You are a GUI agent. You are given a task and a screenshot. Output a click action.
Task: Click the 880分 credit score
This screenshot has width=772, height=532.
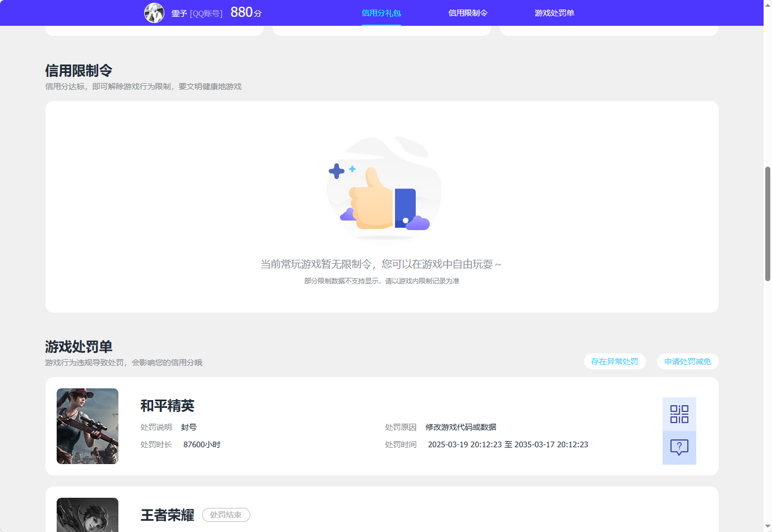pos(246,12)
